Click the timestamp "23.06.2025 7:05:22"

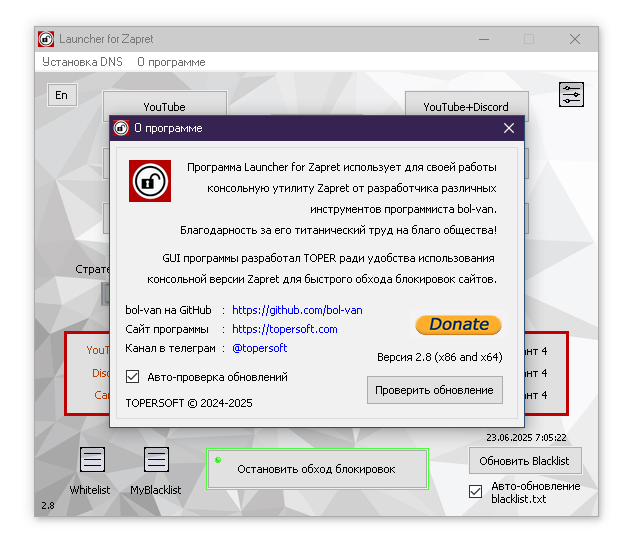point(526,437)
